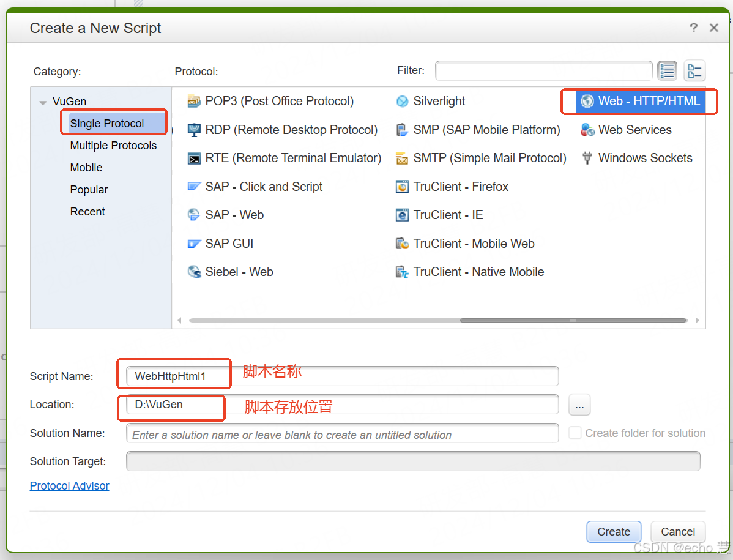733x560 pixels.
Task: Choose the Windows Sockets plug icon
Action: pos(587,158)
